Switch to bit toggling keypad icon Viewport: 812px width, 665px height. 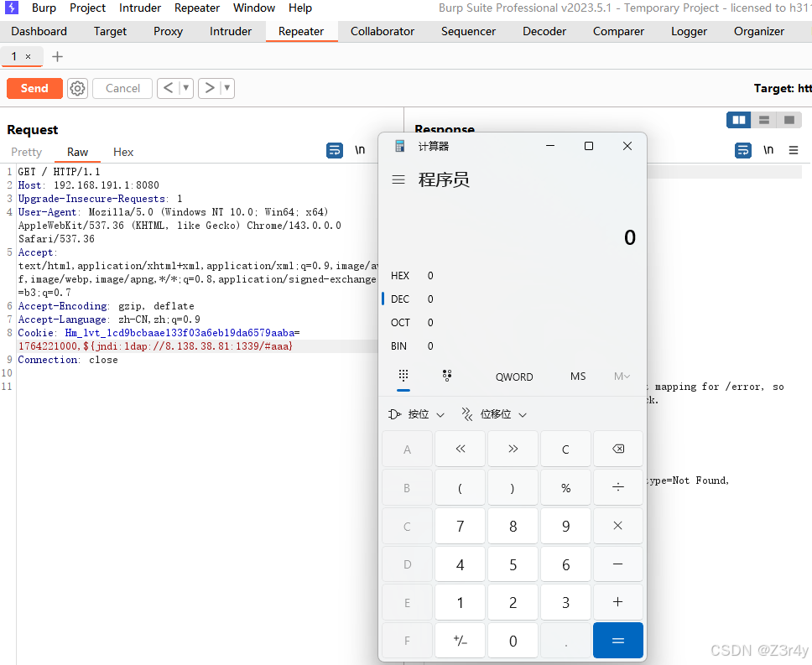point(447,376)
